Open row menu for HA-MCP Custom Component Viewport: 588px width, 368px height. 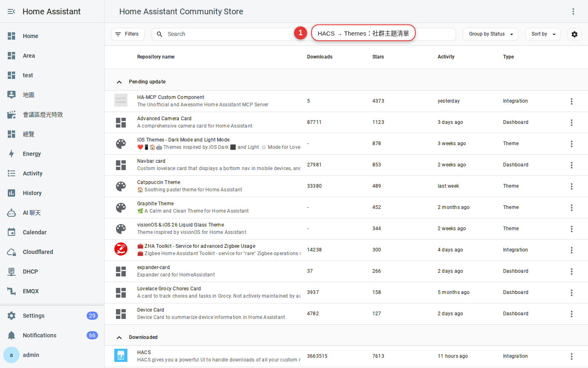(572, 101)
